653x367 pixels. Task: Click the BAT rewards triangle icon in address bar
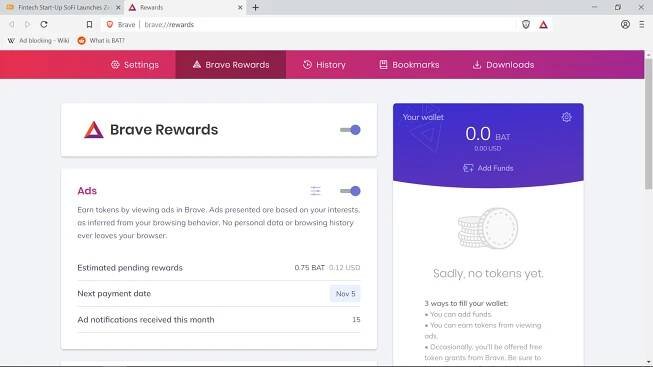543,25
